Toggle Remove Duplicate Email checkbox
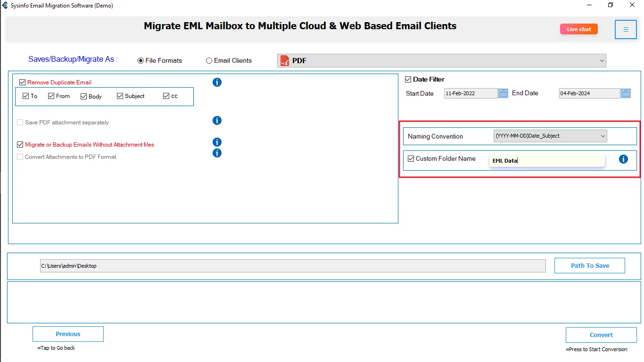This screenshot has height=362, width=644. (x=22, y=82)
